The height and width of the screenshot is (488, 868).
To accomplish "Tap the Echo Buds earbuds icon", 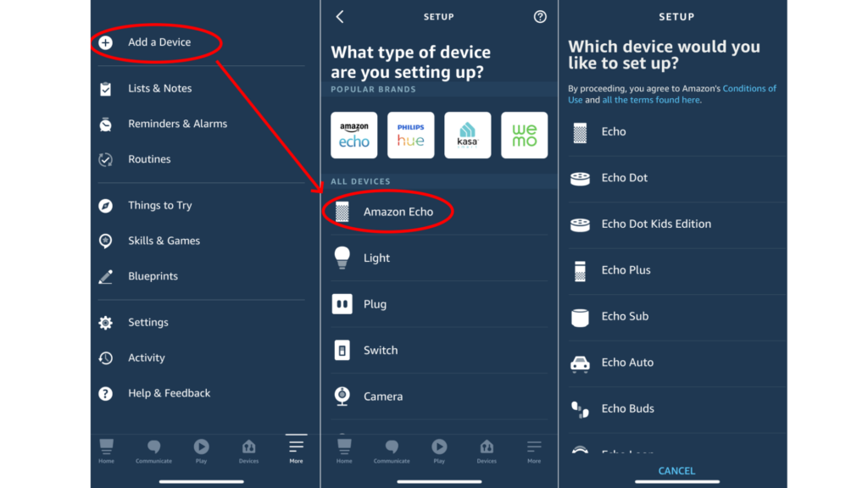I will [x=580, y=409].
